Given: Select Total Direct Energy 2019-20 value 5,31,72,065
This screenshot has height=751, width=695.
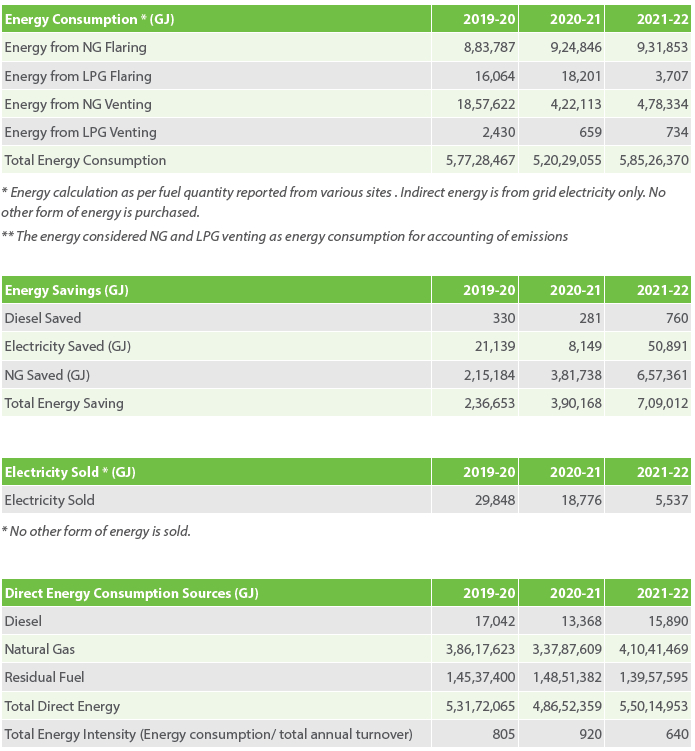Looking at the screenshot, I should click(x=480, y=706).
